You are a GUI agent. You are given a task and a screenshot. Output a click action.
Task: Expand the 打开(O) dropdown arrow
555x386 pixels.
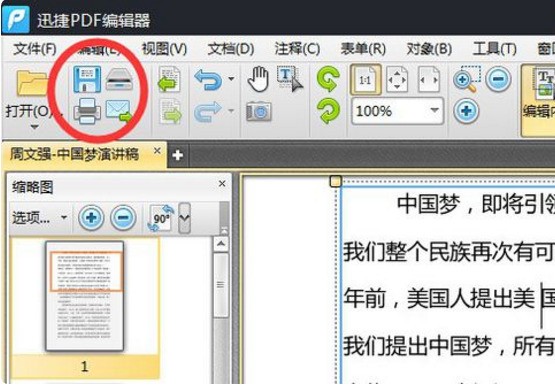pyautogui.click(x=34, y=127)
